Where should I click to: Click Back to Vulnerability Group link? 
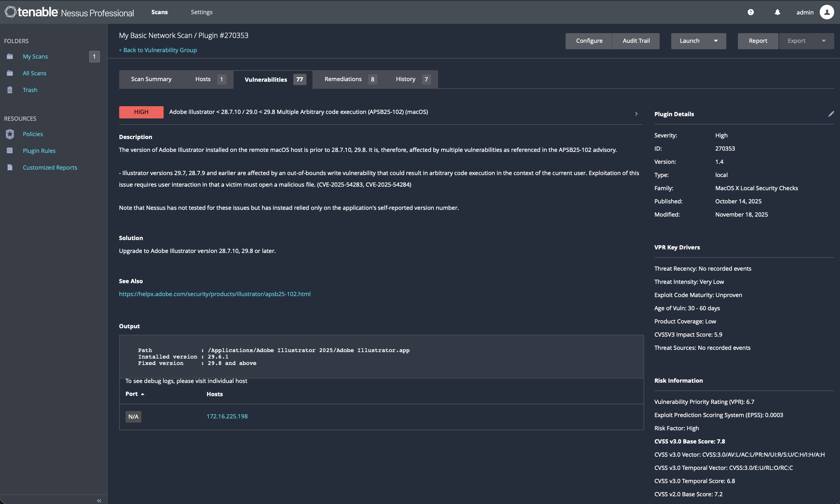[160, 50]
